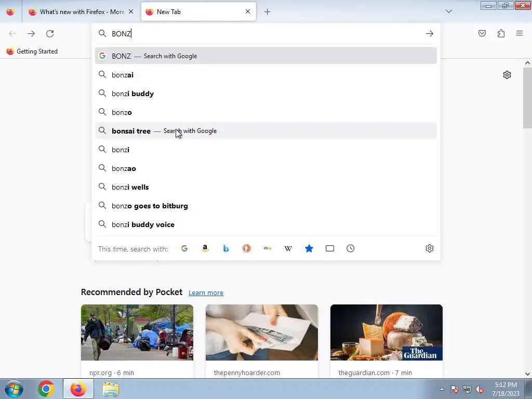Open the Windows Start menu
This screenshot has height=399, width=532.
coord(14,389)
